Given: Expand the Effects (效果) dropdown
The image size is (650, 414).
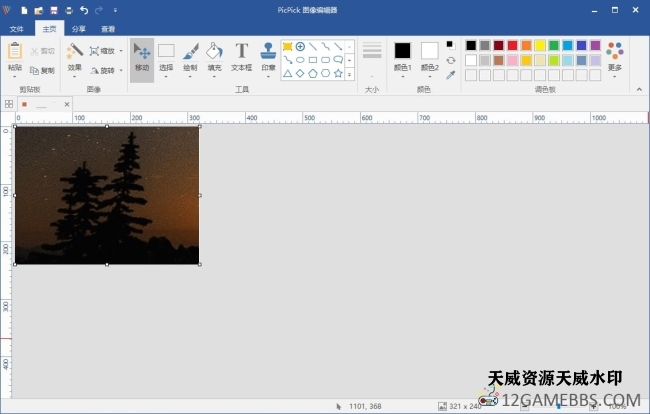Looking at the screenshot, I should (x=75, y=69).
